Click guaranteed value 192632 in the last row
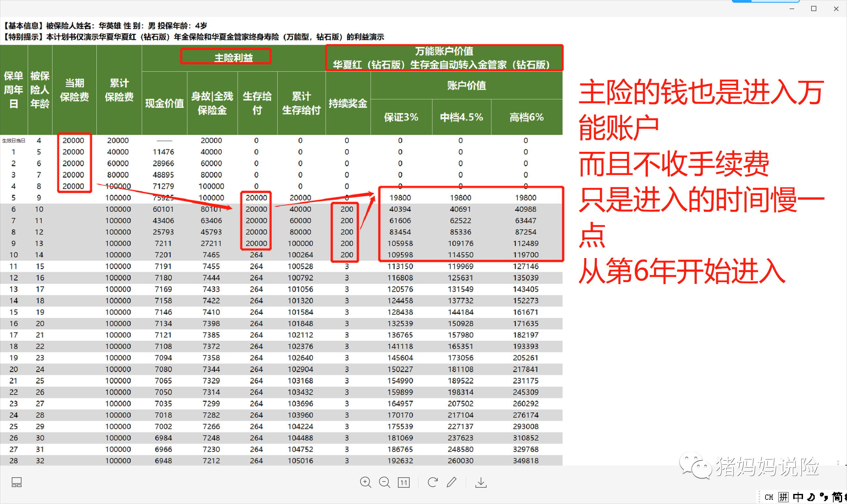Image resolution: width=847 pixels, height=504 pixels. coord(400,461)
